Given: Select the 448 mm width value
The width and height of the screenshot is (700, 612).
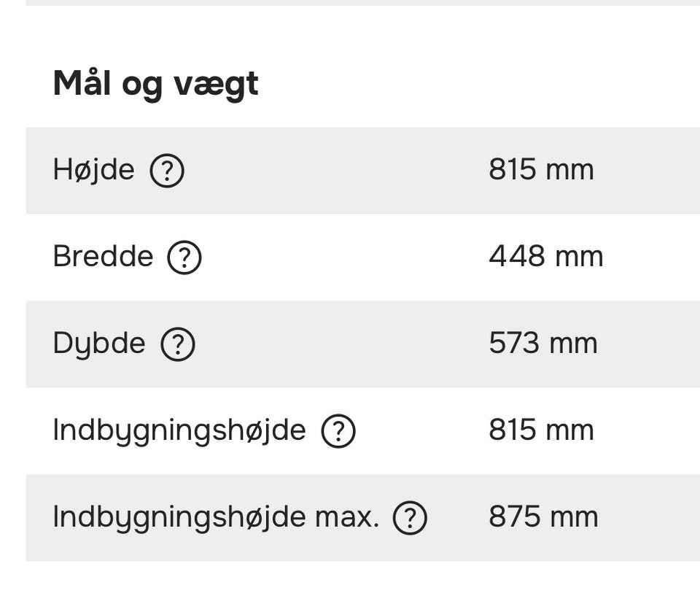Looking at the screenshot, I should click(x=545, y=257).
